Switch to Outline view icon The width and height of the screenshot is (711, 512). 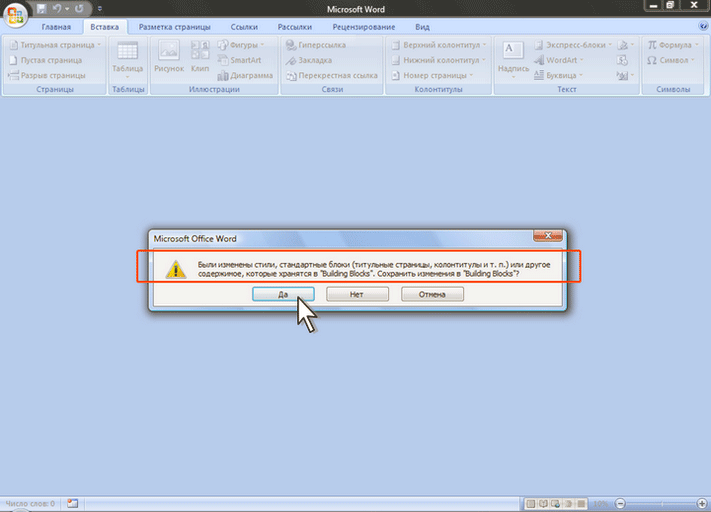tap(568, 503)
